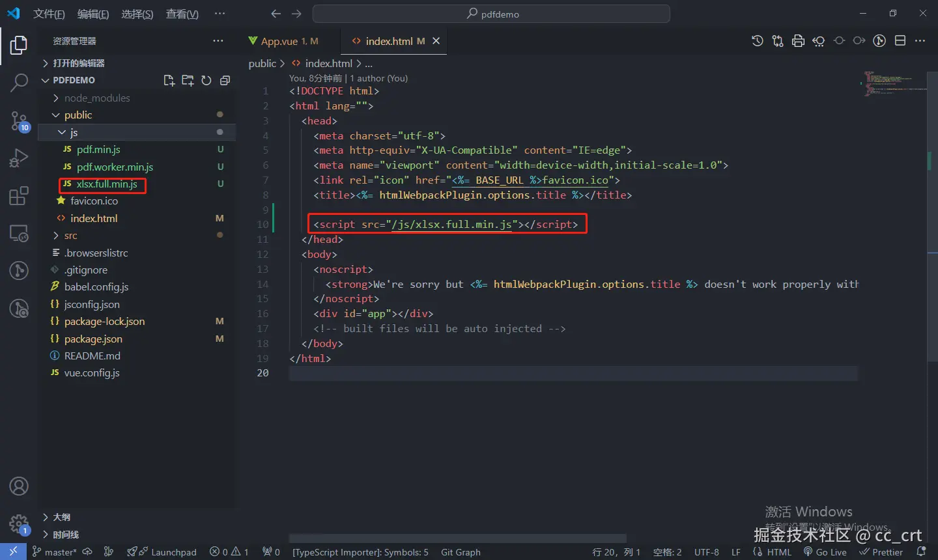This screenshot has width=938, height=560.
Task: Click UTF-8 encoding in status bar
Action: pyautogui.click(x=707, y=552)
